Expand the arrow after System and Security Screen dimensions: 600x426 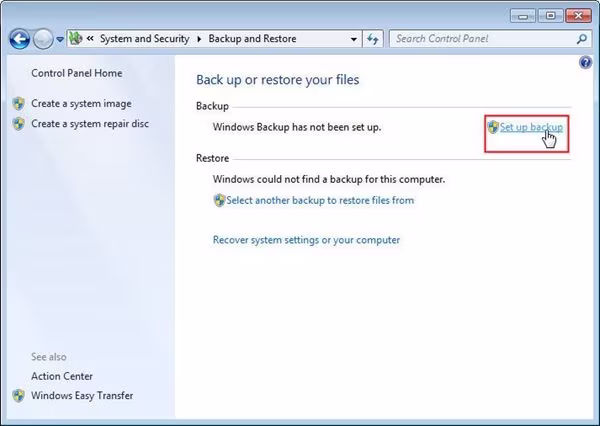199,39
